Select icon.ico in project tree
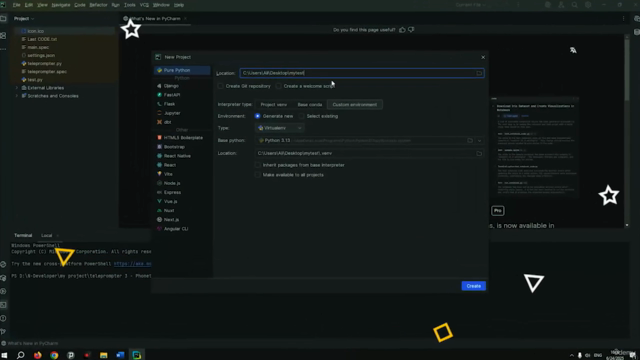Image resolution: width=640 pixels, height=360 pixels. click(35, 31)
